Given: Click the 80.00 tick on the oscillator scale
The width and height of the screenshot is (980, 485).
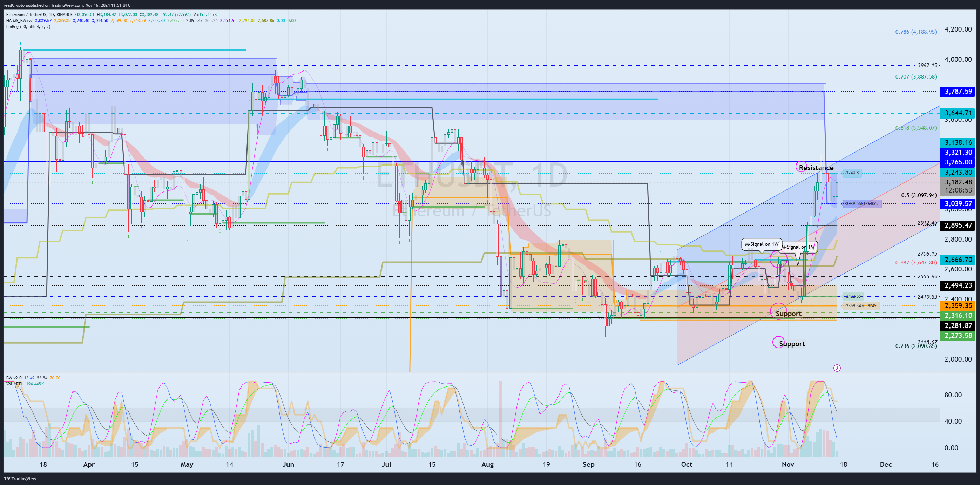Looking at the screenshot, I should [x=953, y=395].
